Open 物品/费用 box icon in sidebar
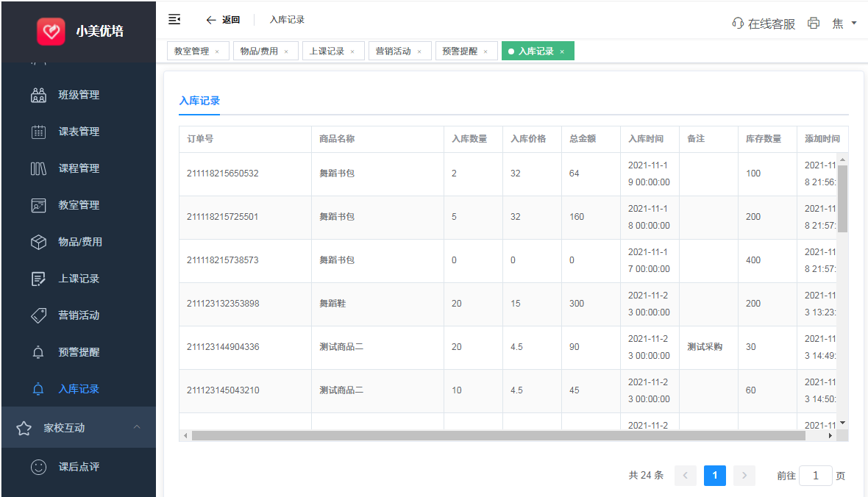Screen dimensions: 868x497 point(39,242)
